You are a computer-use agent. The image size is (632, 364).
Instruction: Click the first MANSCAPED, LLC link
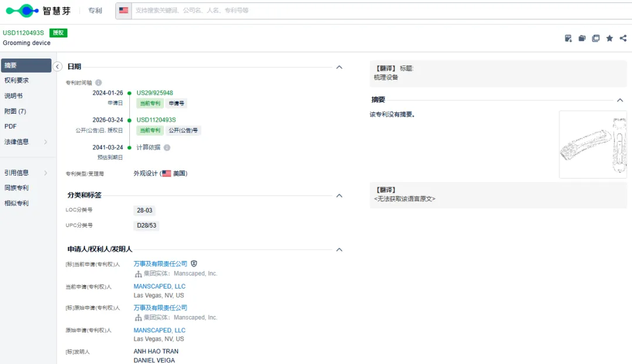(160, 286)
